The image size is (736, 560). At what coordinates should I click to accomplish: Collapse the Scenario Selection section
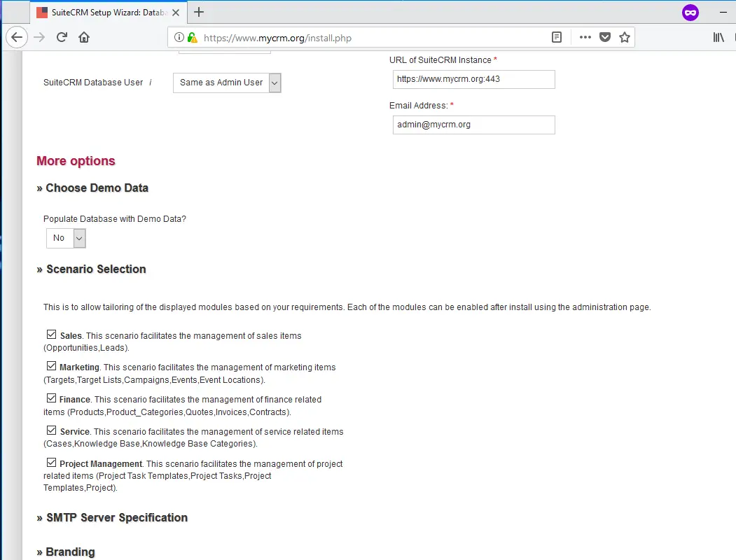click(92, 269)
